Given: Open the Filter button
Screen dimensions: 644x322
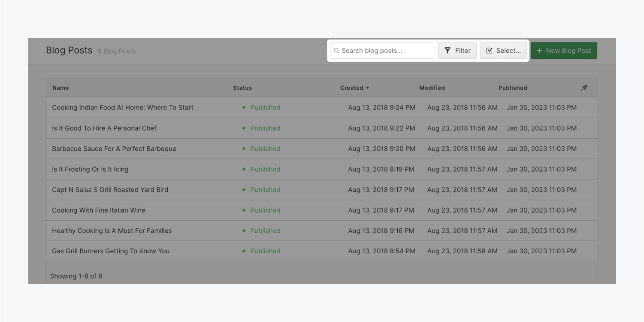Looking at the screenshot, I should click(x=457, y=51).
